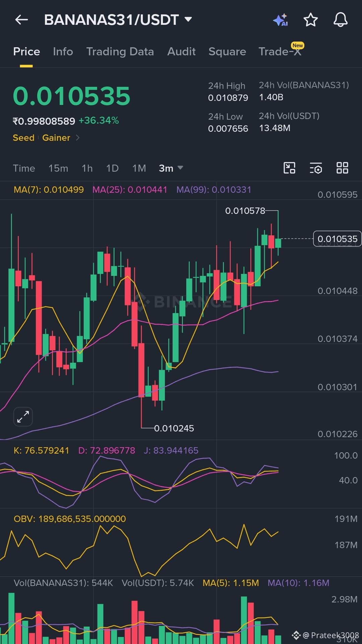The width and height of the screenshot is (362, 644).
Task: Open the Audit tab
Action: point(181,52)
